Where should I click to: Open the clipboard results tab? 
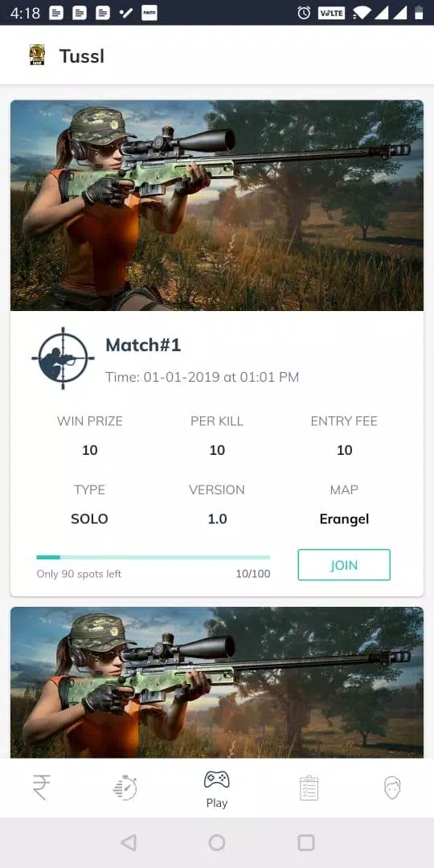coord(309,787)
